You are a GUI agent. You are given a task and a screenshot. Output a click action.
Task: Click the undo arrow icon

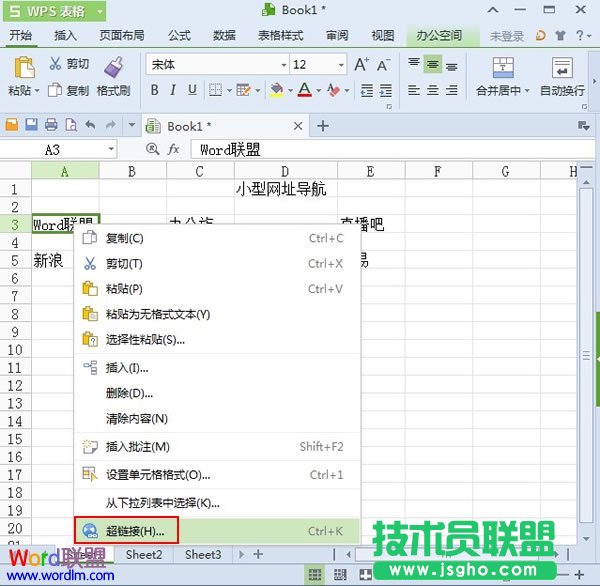point(90,125)
